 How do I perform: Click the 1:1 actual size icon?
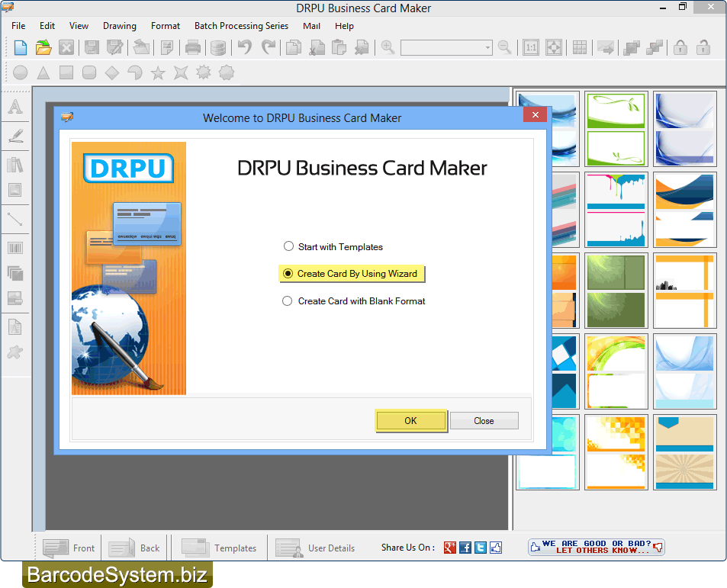[x=531, y=47]
